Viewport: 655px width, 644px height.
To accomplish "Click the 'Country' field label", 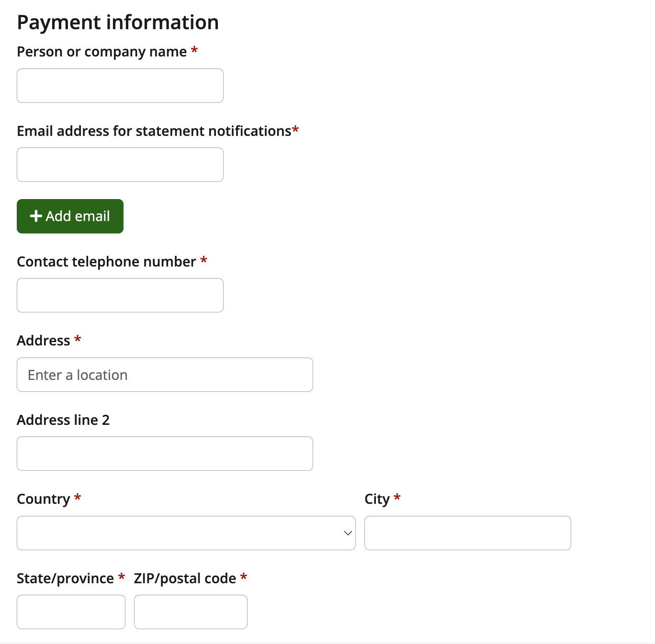I will 43,499.
